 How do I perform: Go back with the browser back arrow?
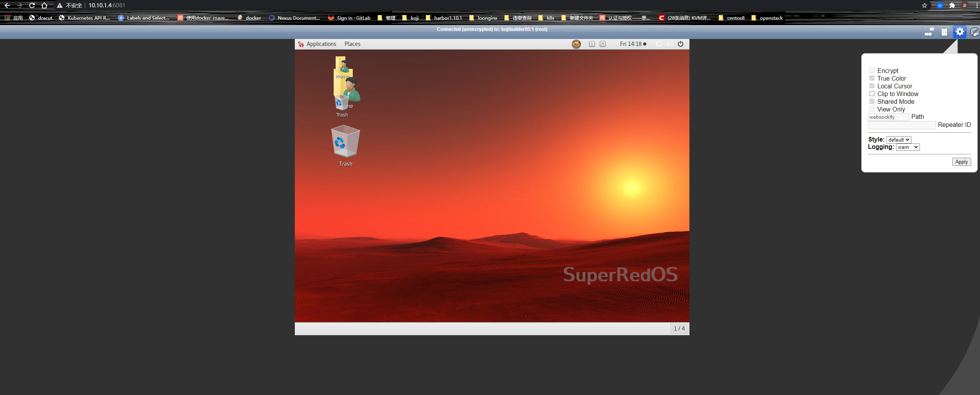point(7,5)
